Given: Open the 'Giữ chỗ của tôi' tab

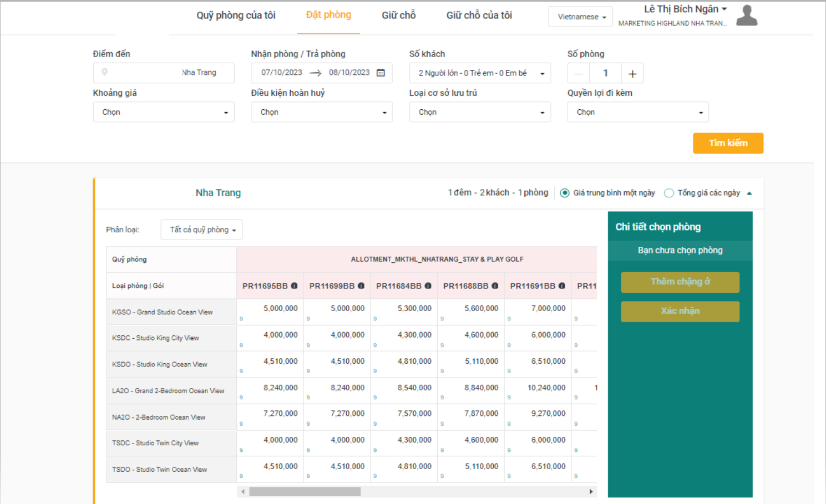Looking at the screenshot, I should pyautogui.click(x=479, y=16).
